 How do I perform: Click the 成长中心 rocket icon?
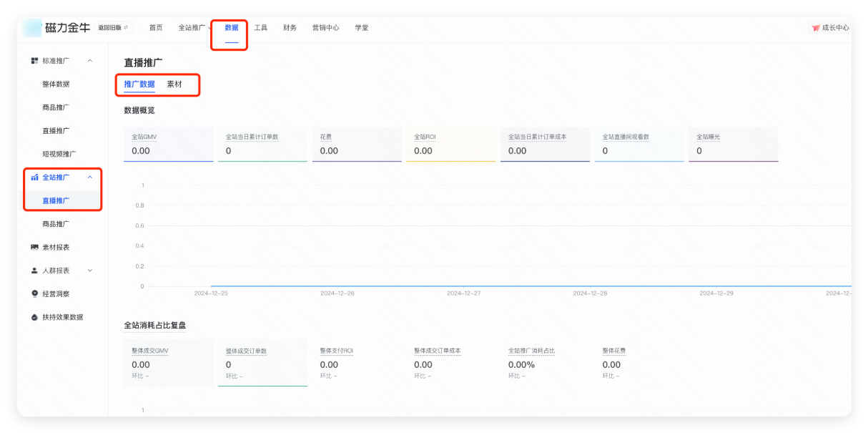tap(814, 27)
